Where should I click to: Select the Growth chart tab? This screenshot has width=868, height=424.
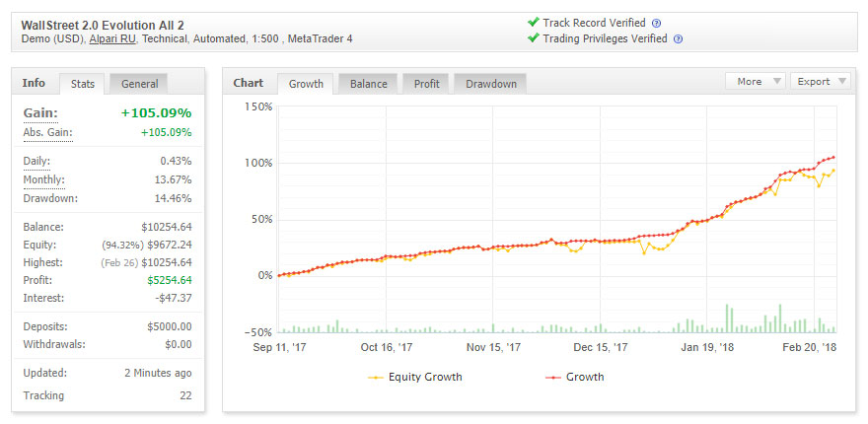pos(306,84)
